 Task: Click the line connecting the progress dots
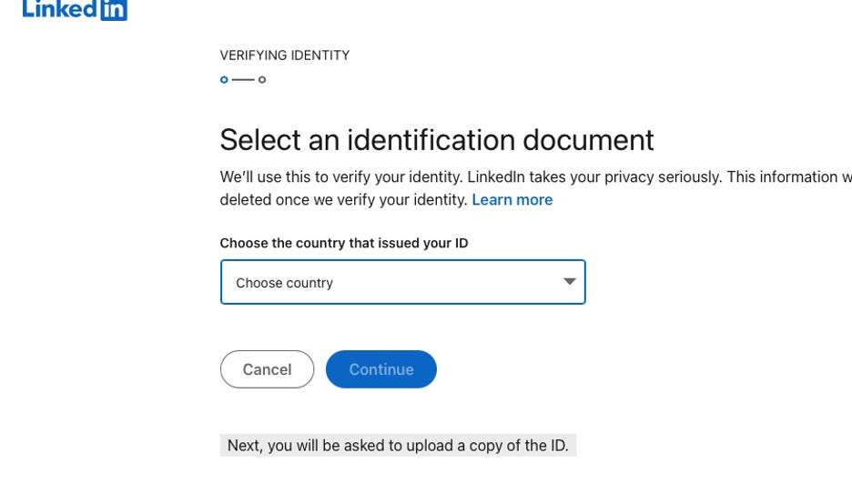click(x=243, y=80)
